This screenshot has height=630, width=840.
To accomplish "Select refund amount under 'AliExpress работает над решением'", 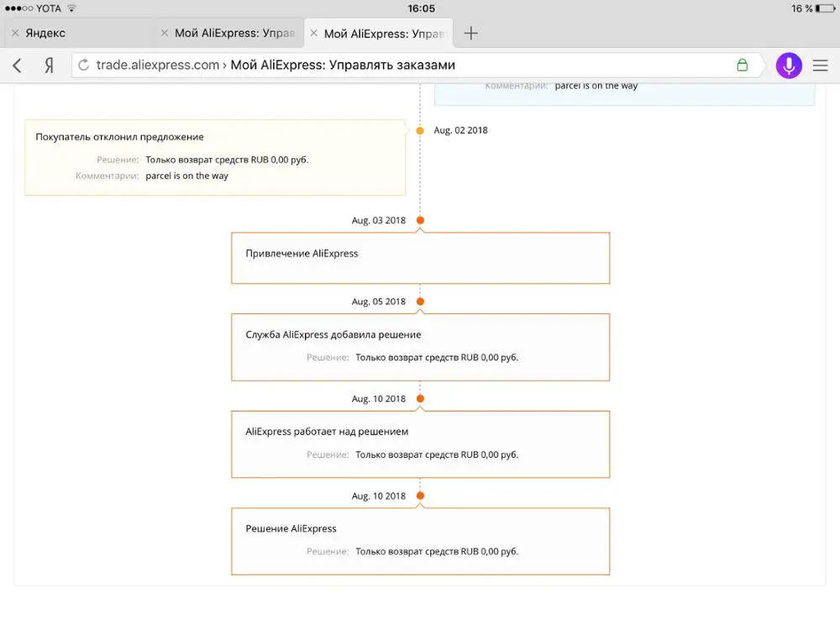I will (x=437, y=454).
